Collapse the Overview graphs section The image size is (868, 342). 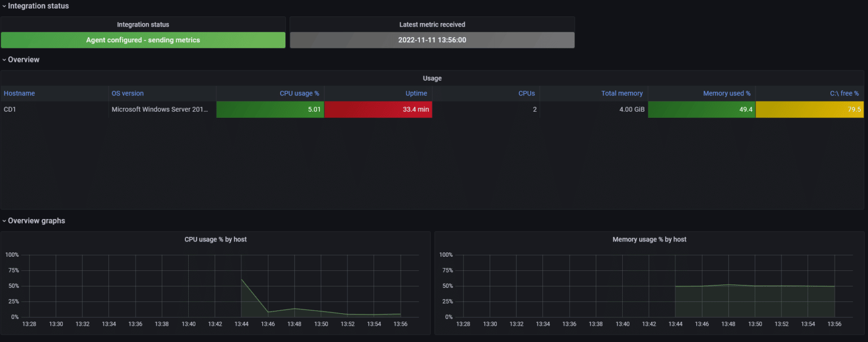(x=4, y=221)
